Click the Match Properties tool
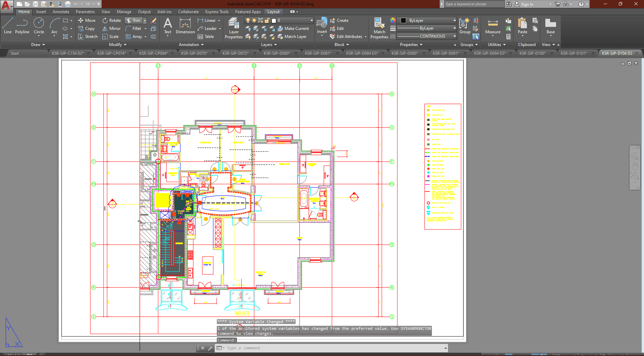The width and height of the screenshot is (644, 356). pyautogui.click(x=379, y=28)
